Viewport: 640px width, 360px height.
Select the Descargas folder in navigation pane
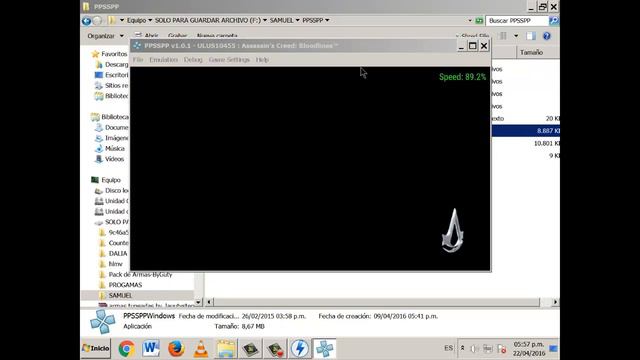click(x=111, y=64)
